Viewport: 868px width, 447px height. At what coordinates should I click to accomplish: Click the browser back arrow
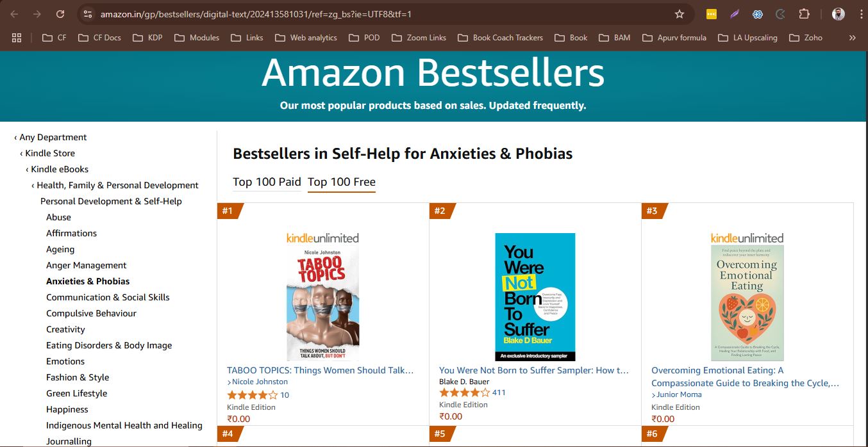(x=15, y=14)
